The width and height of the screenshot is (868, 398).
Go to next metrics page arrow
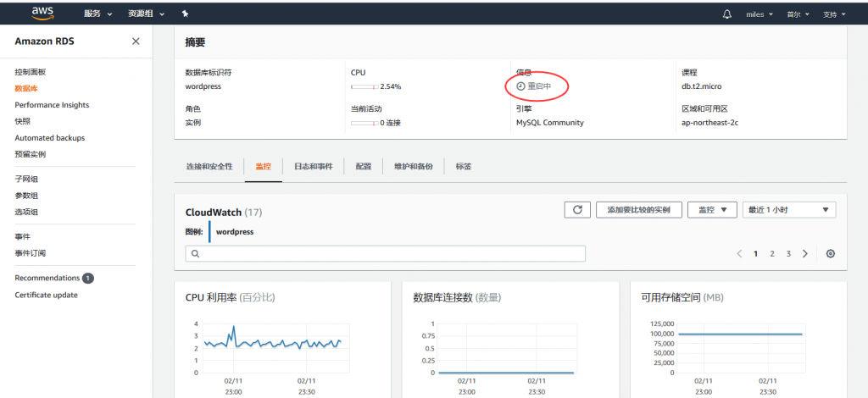click(x=805, y=254)
